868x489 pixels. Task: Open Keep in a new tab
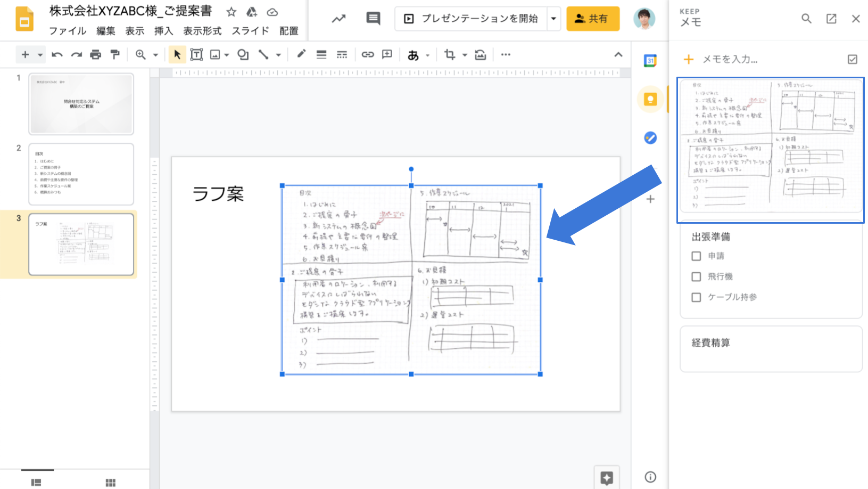tap(831, 19)
